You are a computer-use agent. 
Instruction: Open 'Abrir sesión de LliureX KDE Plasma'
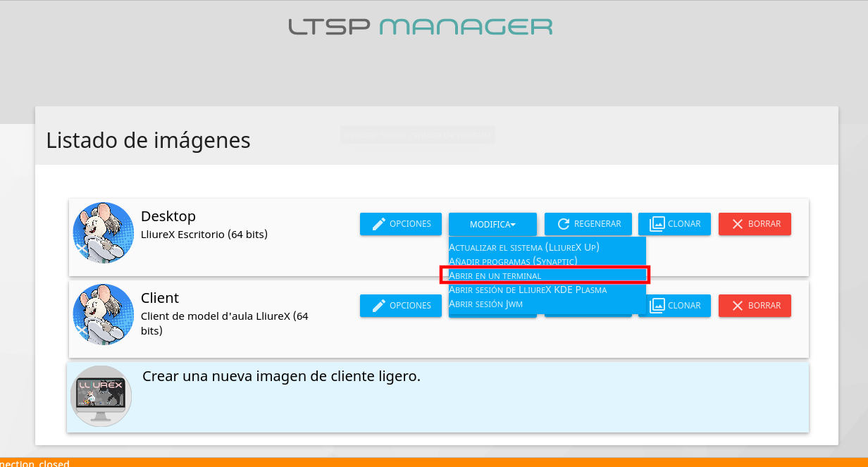(527, 289)
